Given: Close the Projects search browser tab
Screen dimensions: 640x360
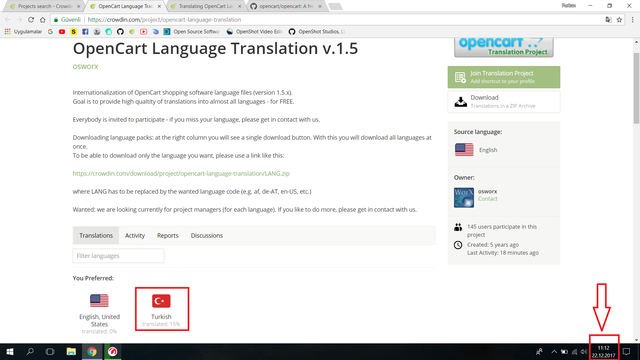Looking at the screenshot, I should coord(78,6).
